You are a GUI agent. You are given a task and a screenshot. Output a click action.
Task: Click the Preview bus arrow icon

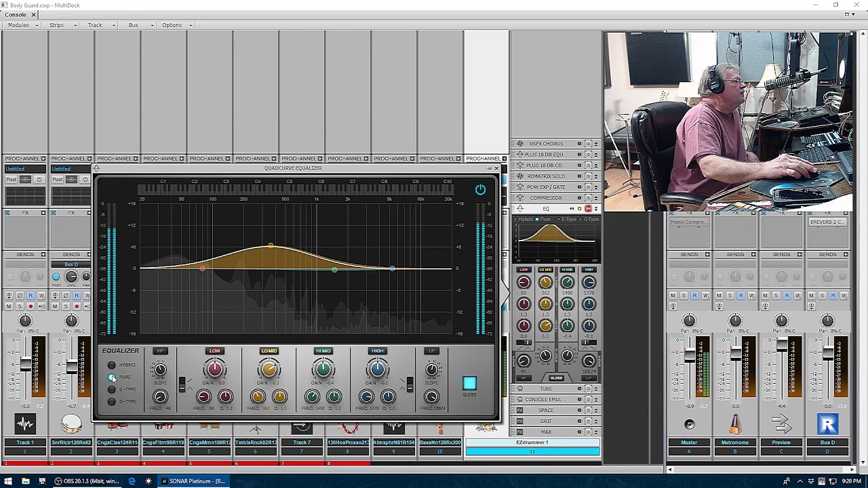coord(781,425)
